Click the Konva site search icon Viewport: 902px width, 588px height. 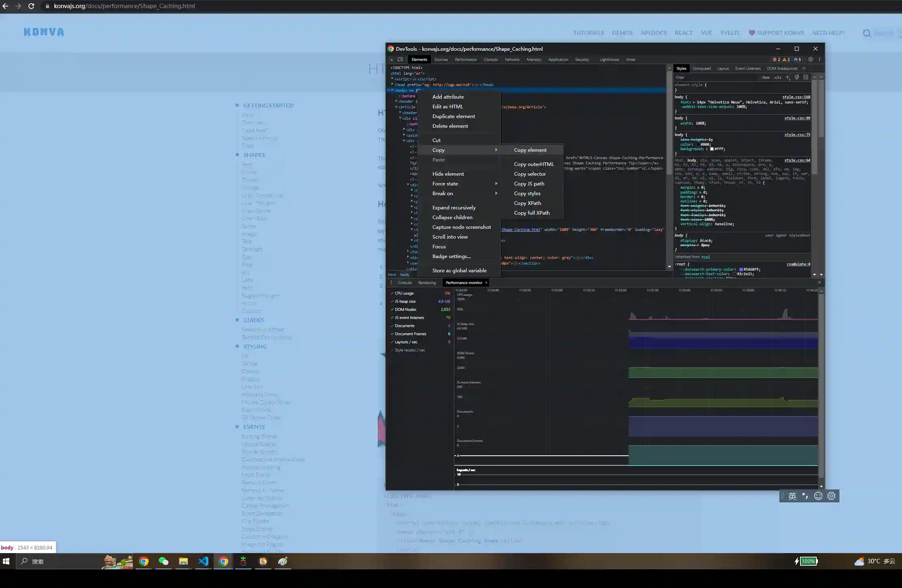pos(867,33)
